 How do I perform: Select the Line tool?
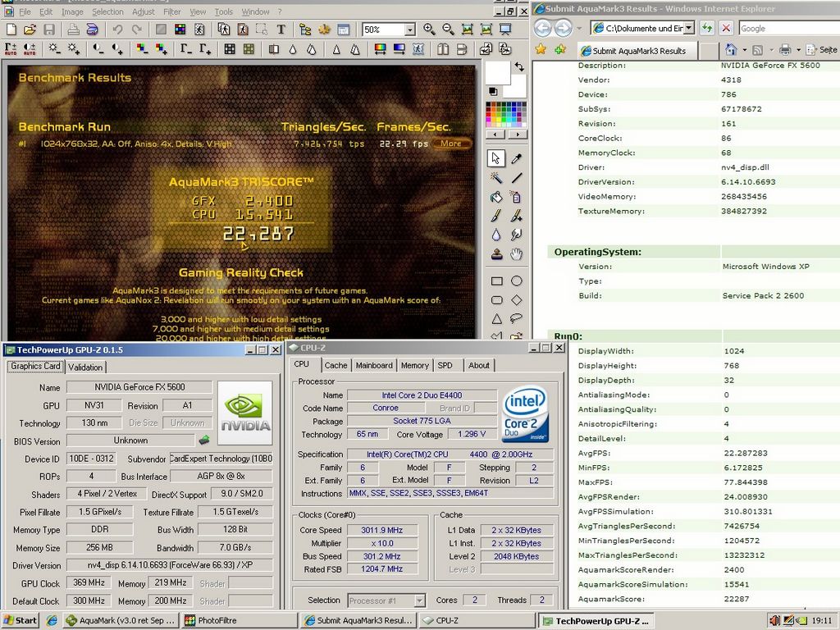pyautogui.click(x=517, y=178)
